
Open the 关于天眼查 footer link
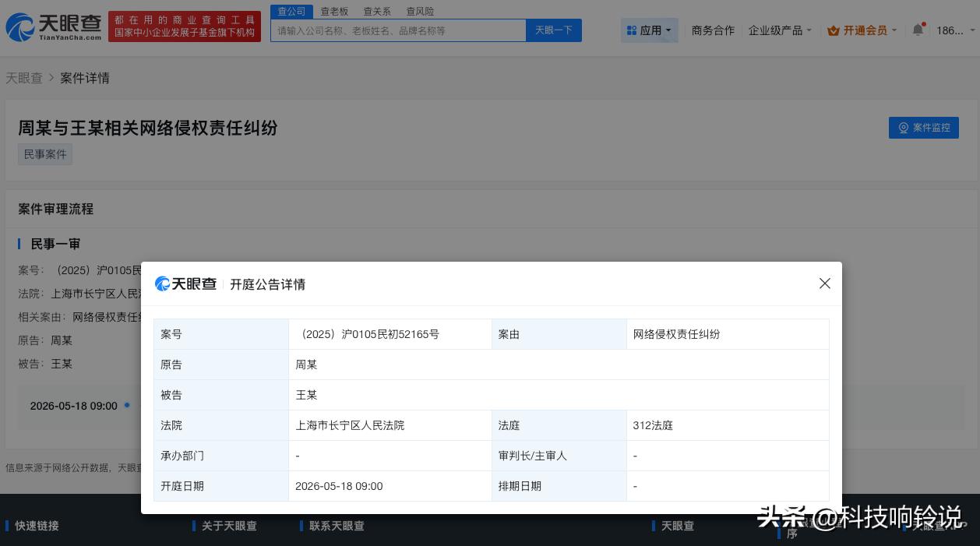pos(229,526)
